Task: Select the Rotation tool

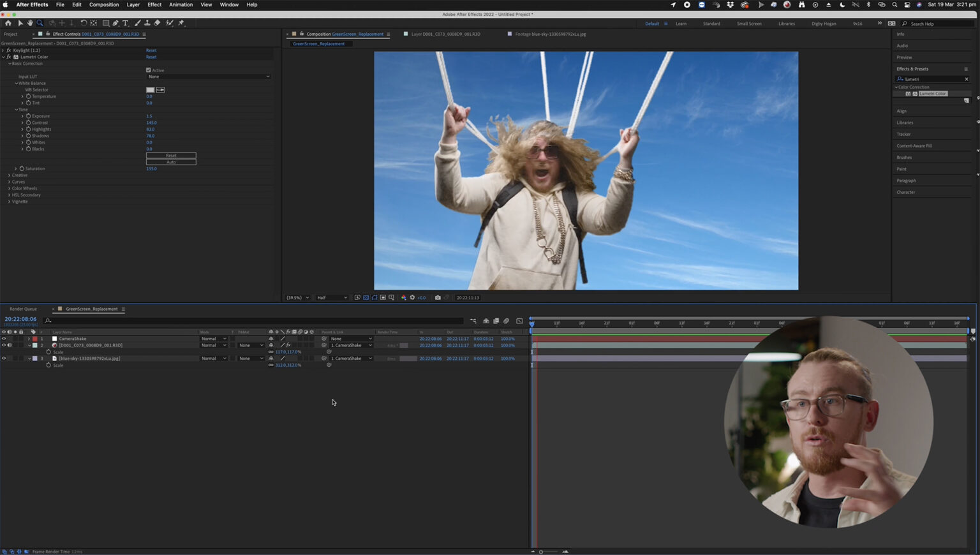Action: (84, 23)
